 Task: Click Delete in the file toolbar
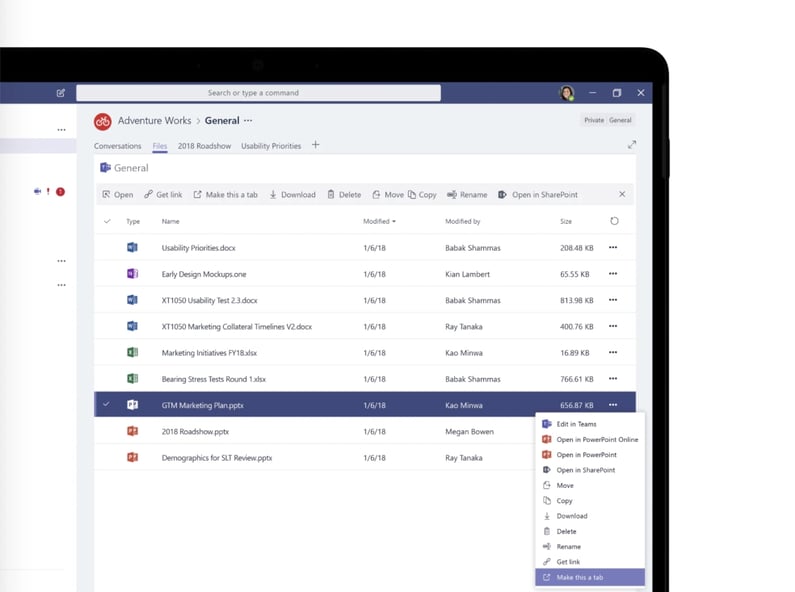click(344, 195)
